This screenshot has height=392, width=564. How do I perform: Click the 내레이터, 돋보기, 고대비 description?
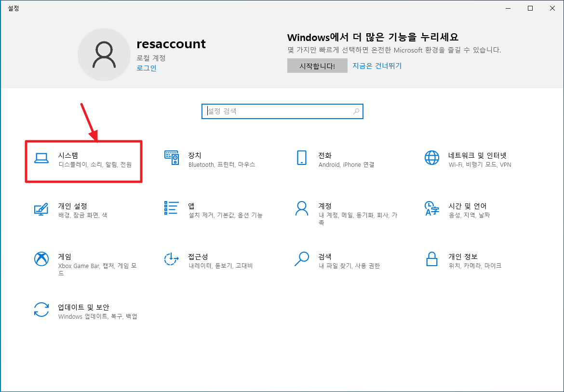220,266
